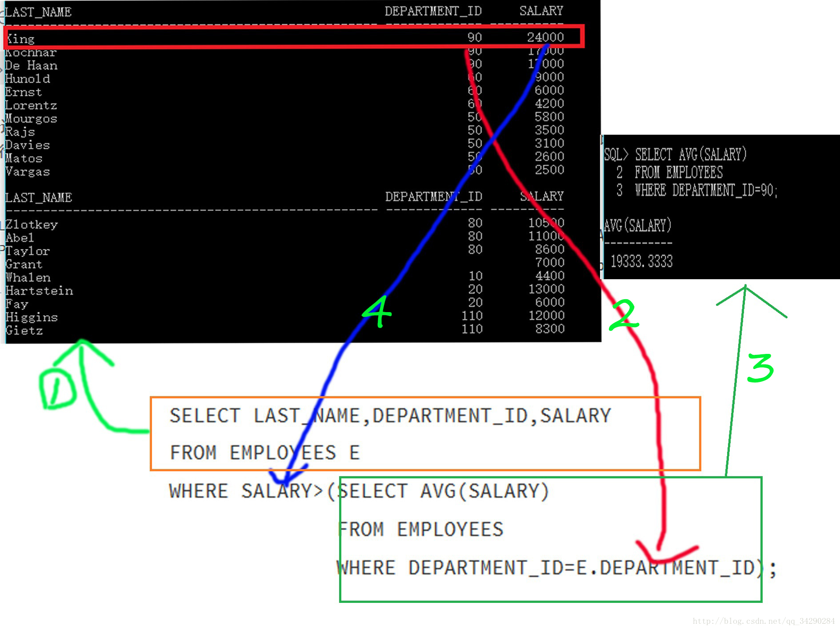Click Gietz's department ID 110

[472, 329]
